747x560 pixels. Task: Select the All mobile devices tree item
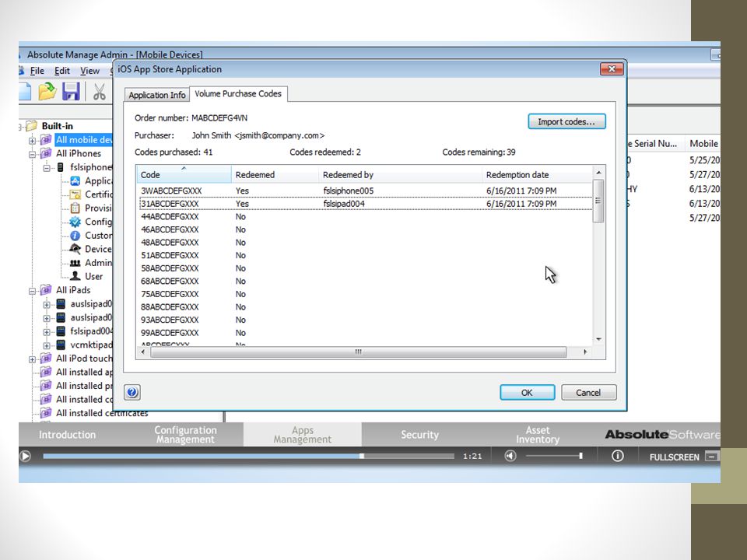point(84,139)
